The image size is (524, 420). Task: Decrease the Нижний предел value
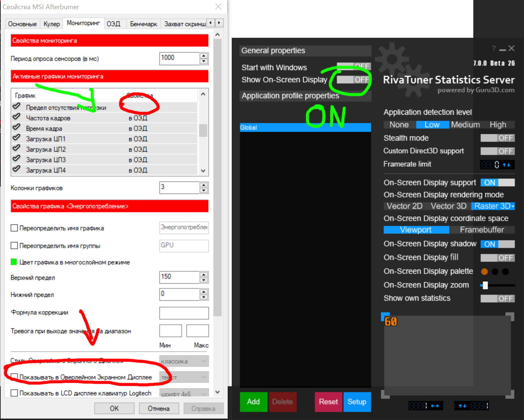coord(204,297)
